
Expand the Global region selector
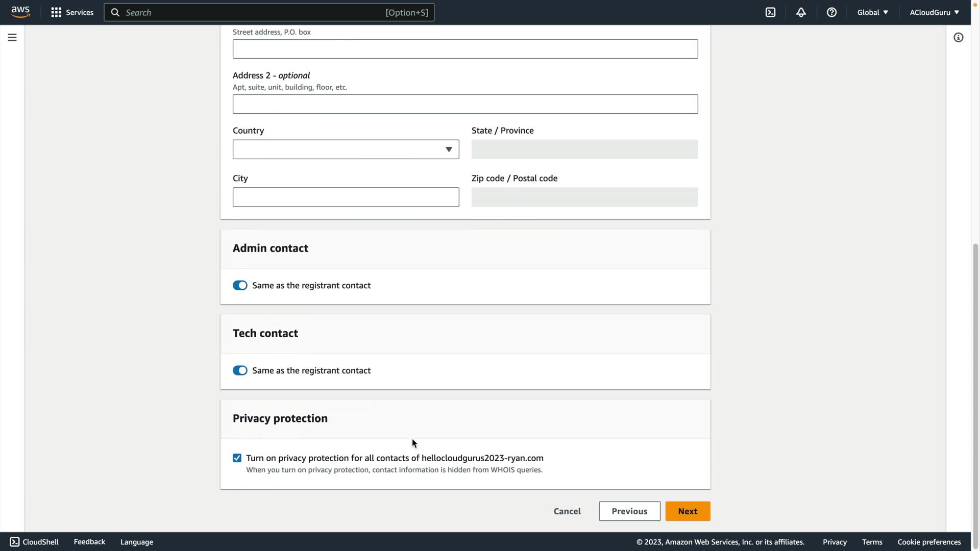click(x=872, y=12)
